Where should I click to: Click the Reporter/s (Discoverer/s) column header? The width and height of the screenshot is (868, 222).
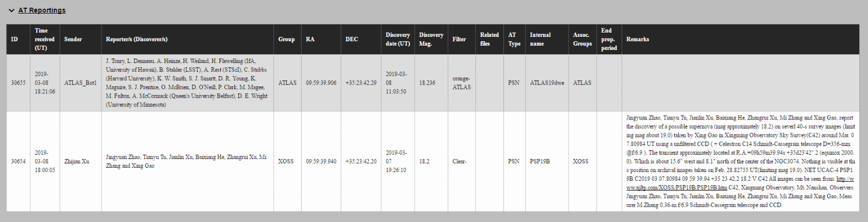(137, 39)
